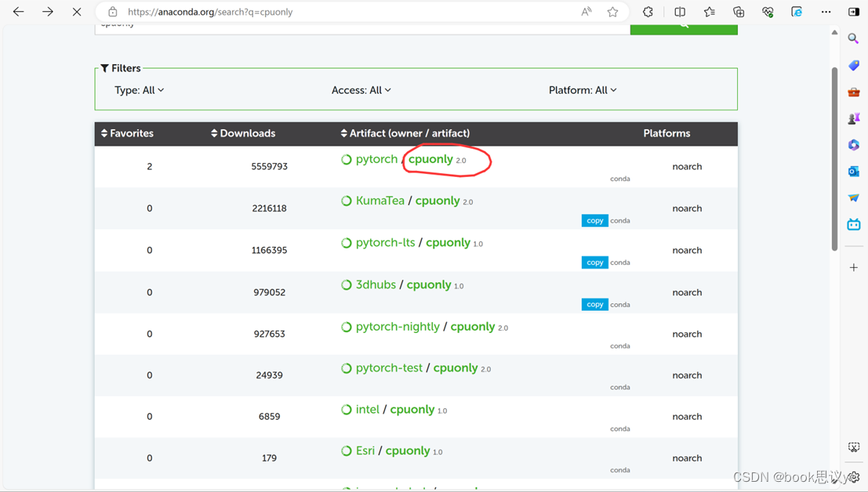View site information lock icon

click(x=113, y=12)
